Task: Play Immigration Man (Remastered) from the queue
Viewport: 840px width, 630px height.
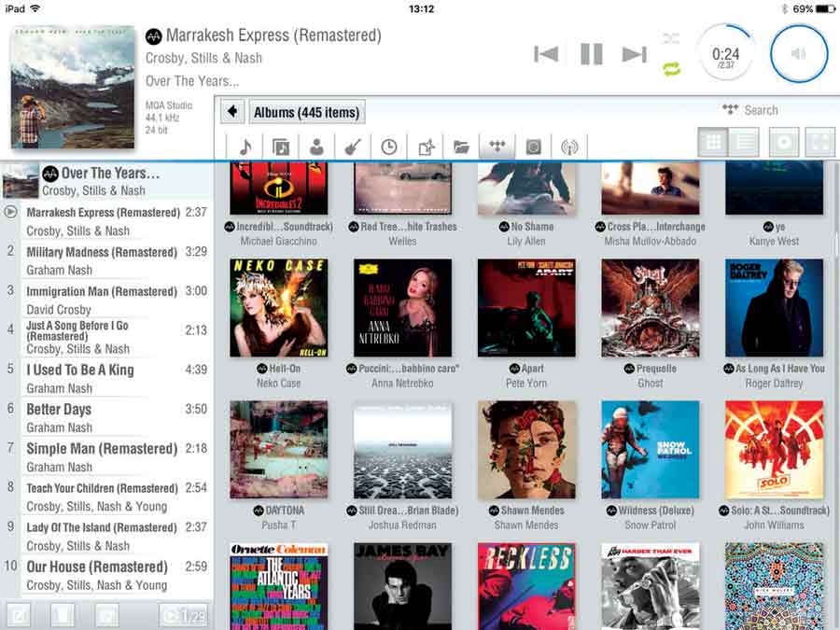Action: click(106, 300)
